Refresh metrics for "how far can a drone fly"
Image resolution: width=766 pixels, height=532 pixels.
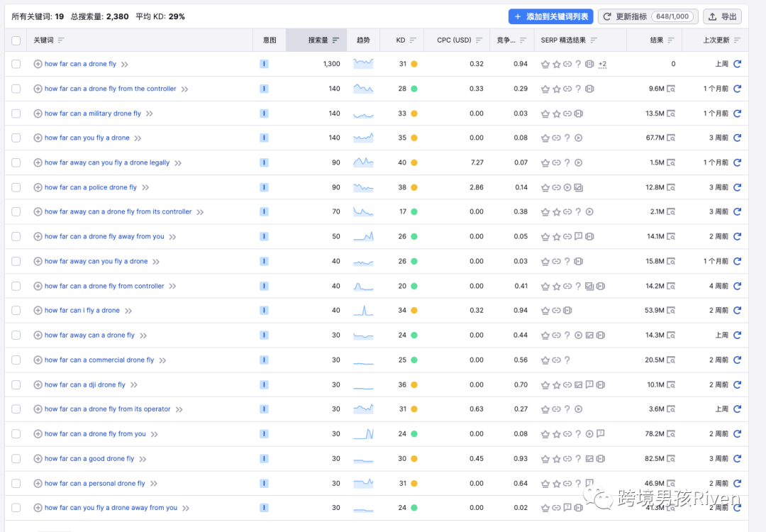coord(737,64)
